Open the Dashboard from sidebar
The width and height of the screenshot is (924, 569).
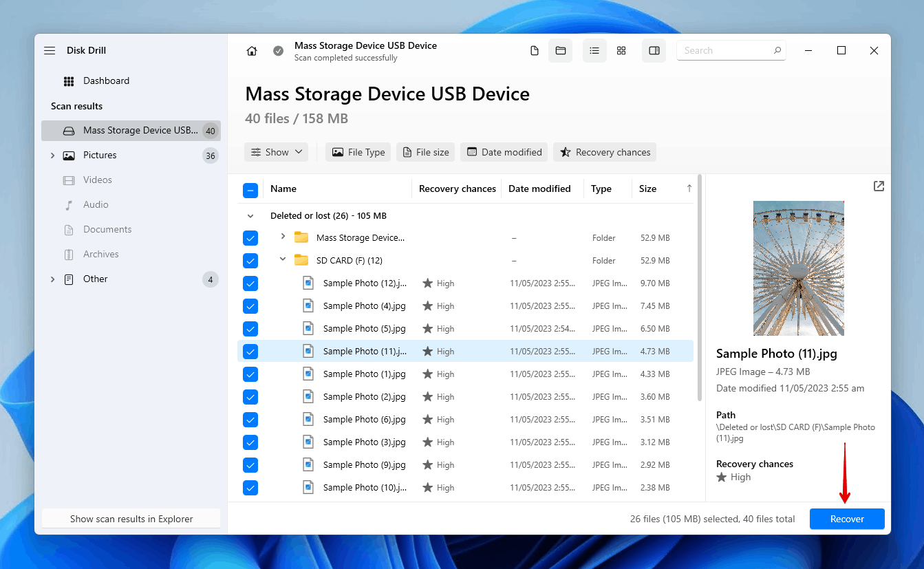click(106, 81)
